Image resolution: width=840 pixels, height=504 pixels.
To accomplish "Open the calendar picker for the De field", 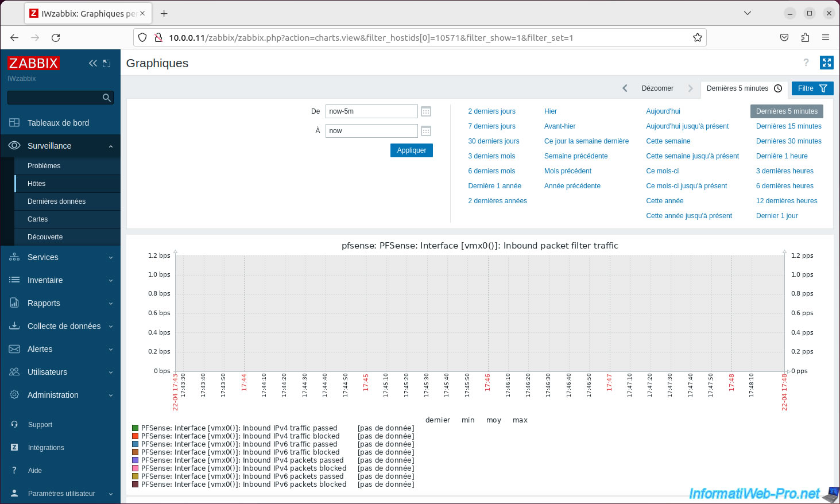I will (426, 111).
